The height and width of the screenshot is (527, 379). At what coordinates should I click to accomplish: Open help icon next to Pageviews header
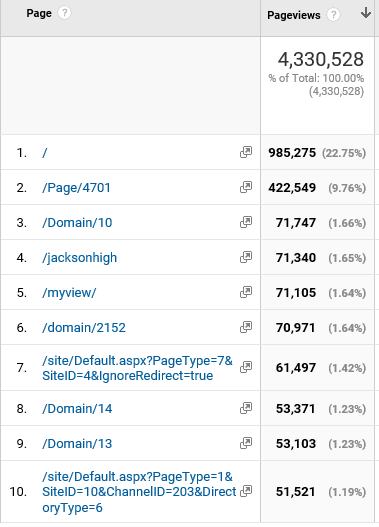pyautogui.click(x=333, y=15)
